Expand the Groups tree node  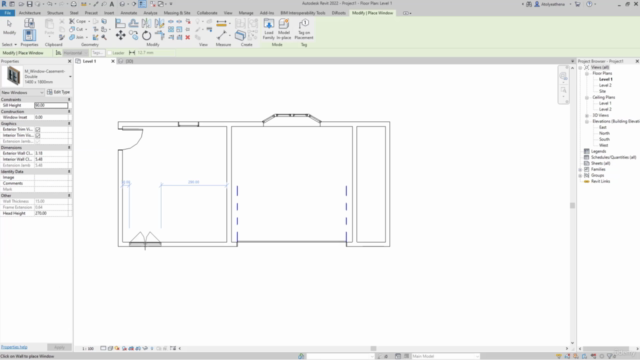pyautogui.click(x=580, y=176)
